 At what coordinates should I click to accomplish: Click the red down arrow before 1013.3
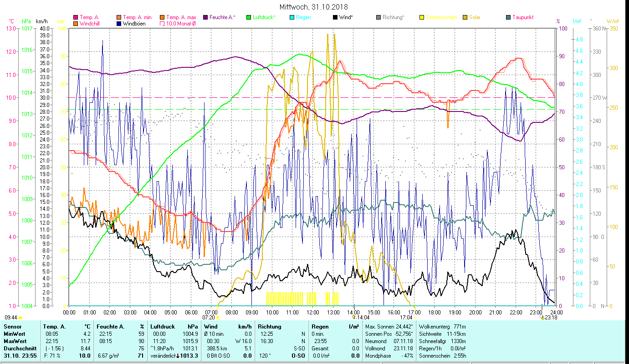coord(177,356)
